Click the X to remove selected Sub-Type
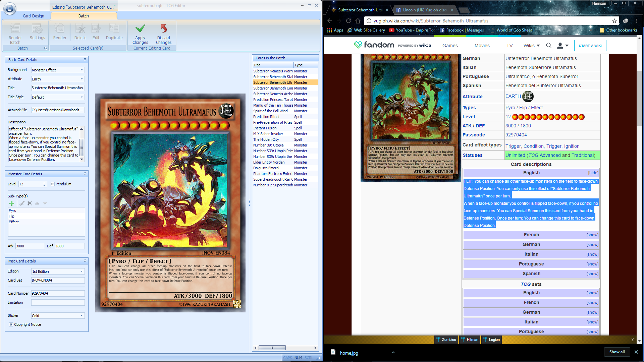This screenshot has width=644, height=362. [x=30, y=203]
